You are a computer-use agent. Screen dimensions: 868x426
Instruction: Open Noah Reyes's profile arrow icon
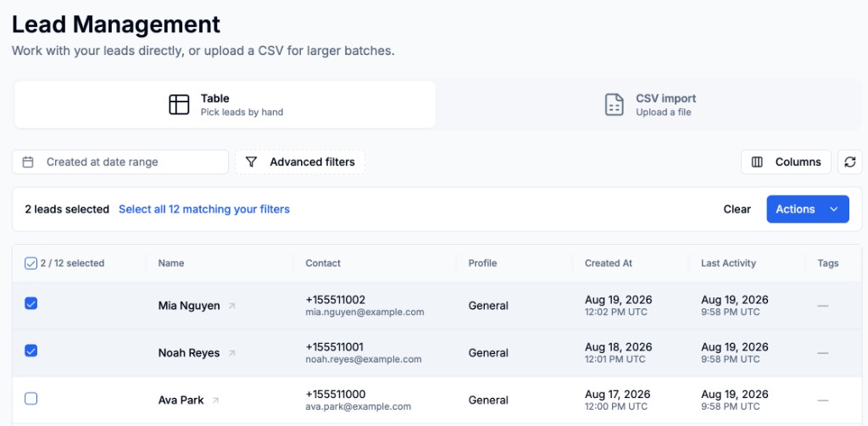click(232, 353)
